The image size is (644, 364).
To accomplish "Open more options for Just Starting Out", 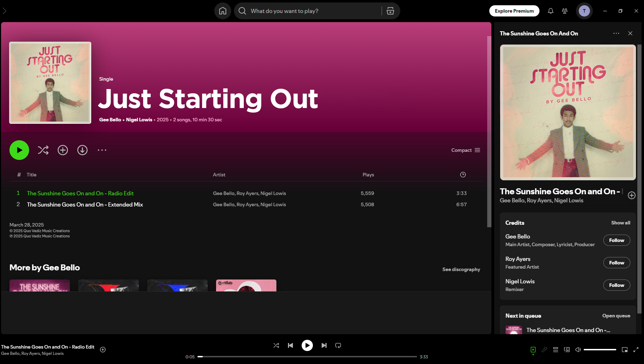I will [102, 150].
